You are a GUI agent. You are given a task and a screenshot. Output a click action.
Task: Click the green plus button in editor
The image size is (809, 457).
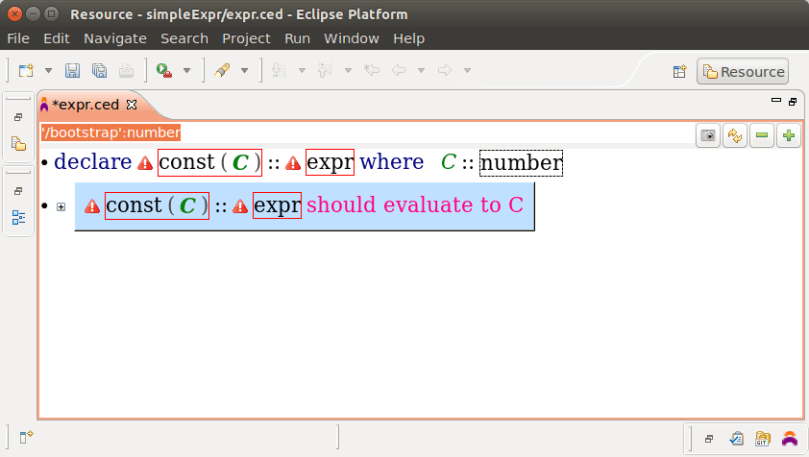[x=789, y=136]
